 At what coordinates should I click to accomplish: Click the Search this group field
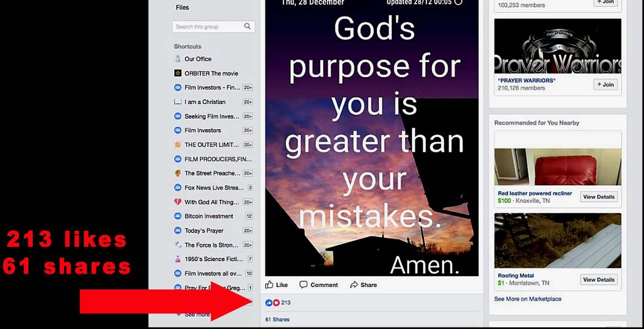tap(213, 26)
